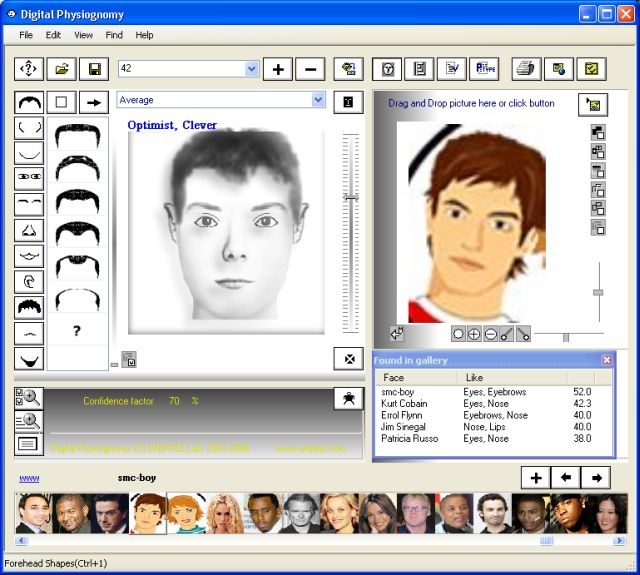640x575 pixels.
Task: Click the printer icon in toolbar
Action: coord(526,69)
